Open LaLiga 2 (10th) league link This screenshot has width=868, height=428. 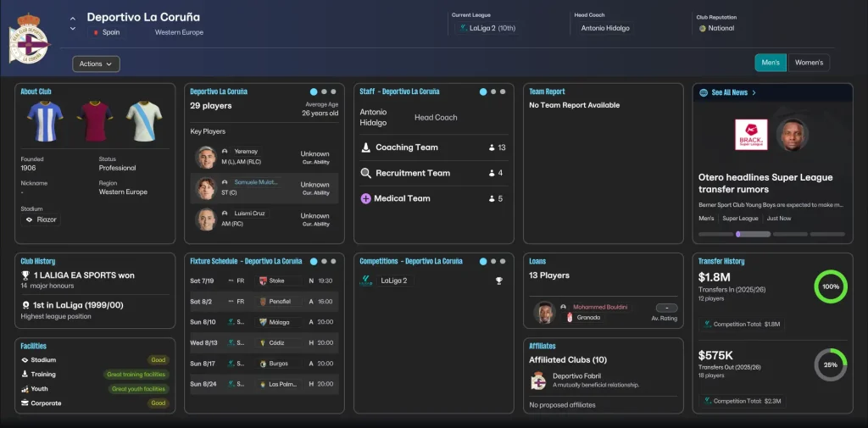click(487, 28)
